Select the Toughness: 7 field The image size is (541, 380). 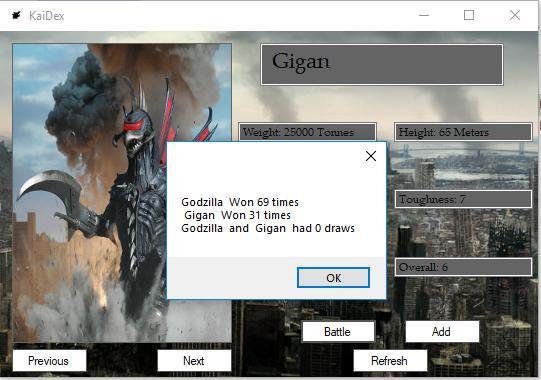point(463,199)
